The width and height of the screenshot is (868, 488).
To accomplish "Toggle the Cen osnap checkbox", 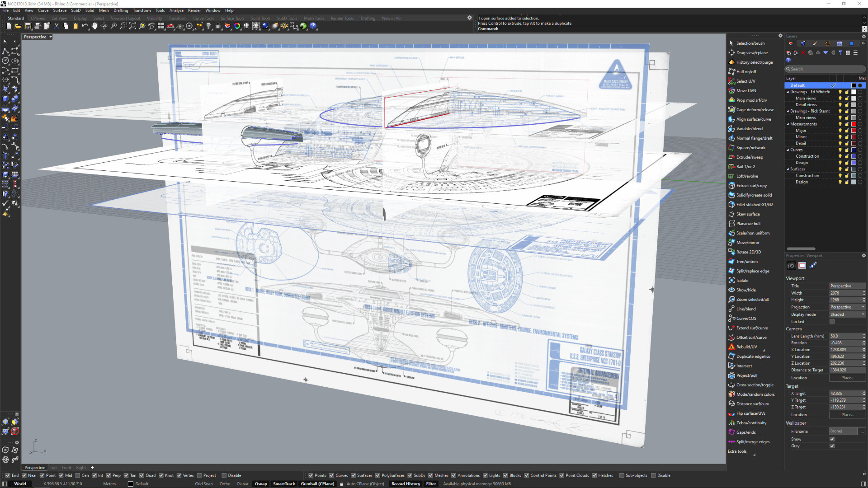I will click(78, 475).
